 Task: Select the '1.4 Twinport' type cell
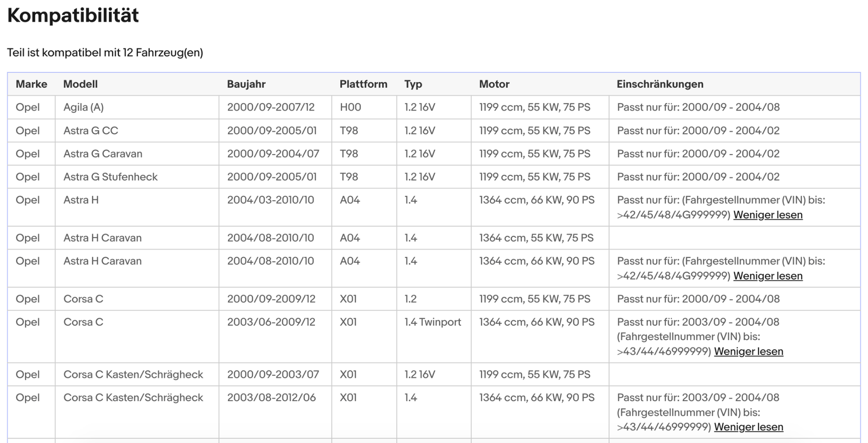click(x=432, y=322)
